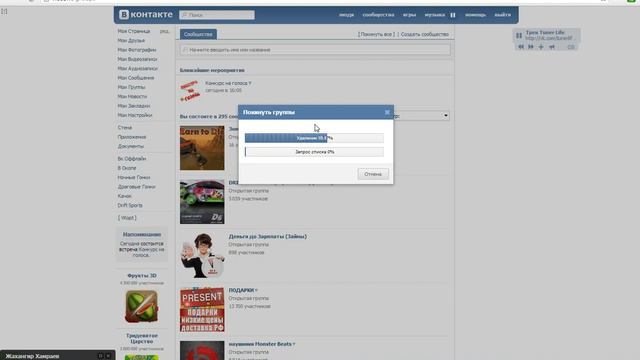Click наушники Monster Beats group title

(260, 344)
